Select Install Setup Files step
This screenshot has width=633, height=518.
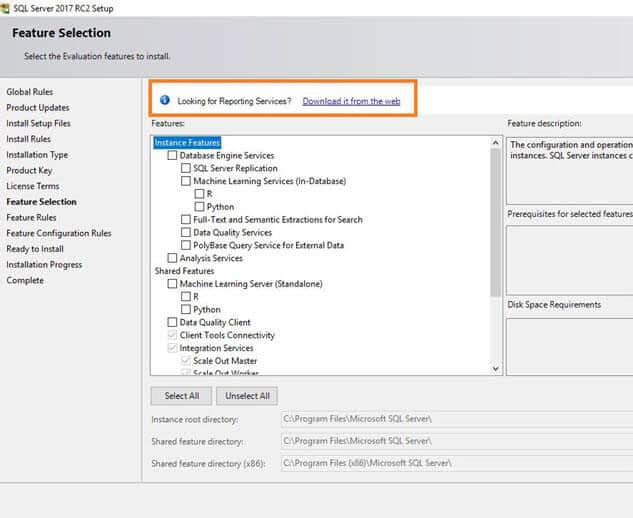pyautogui.click(x=38, y=124)
